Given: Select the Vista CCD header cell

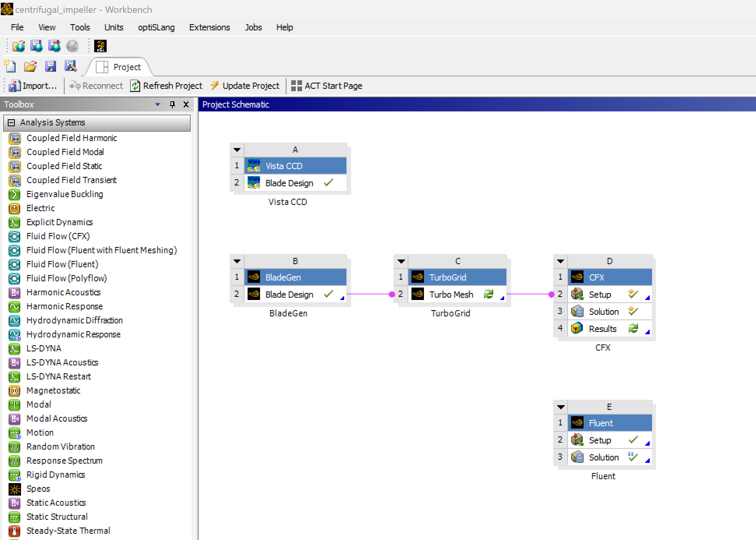Looking at the screenshot, I should point(295,166).
